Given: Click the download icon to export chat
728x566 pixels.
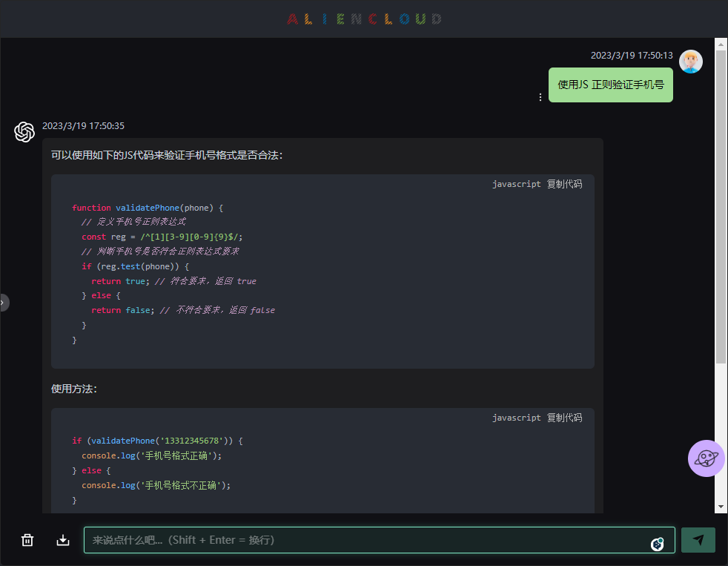Looking at the screenshot, I should (x=63, y=540).
